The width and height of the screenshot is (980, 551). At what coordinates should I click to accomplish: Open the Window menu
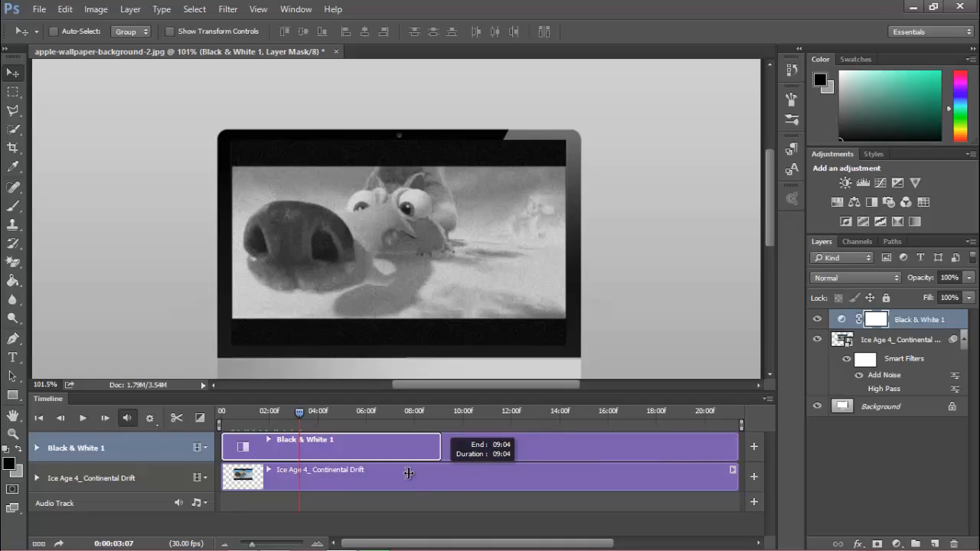coord(296,9)
